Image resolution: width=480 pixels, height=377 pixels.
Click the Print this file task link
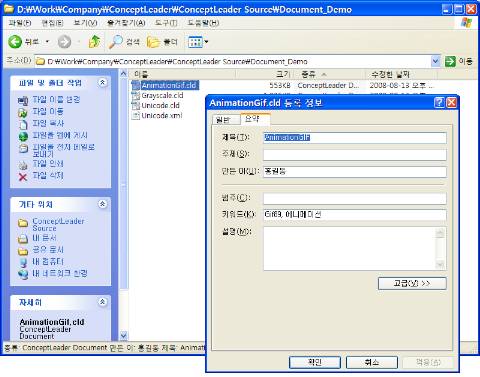(x=48, y=163)
